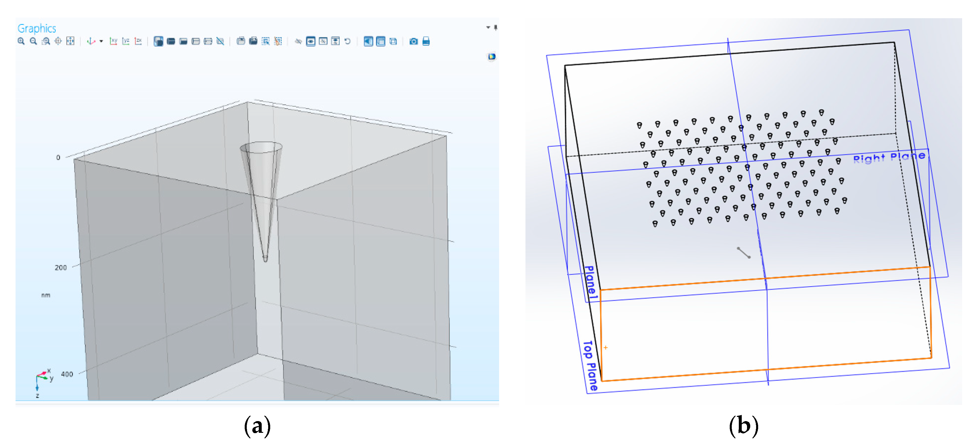Click the Hide Selected Objects icon
The width and height of the screenshot is (980, 446).
pyautogui.click(x=298, y=41)
